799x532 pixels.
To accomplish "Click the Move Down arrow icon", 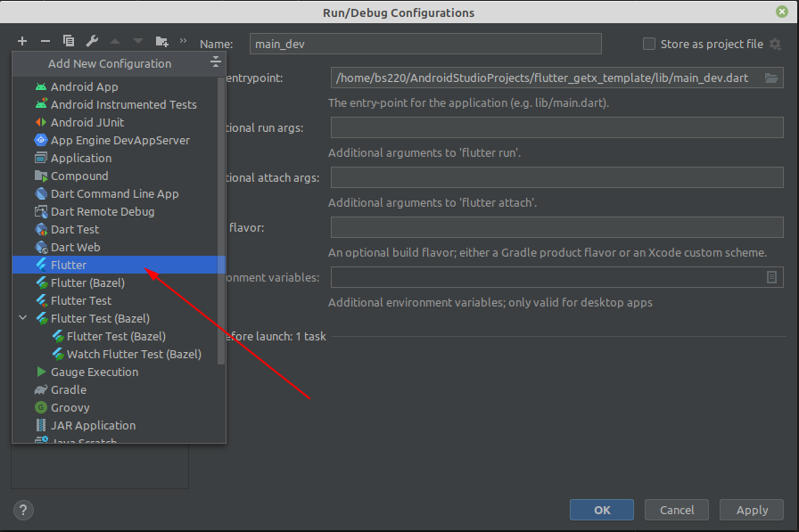I will pyautogui.click(x=138, y=41).
